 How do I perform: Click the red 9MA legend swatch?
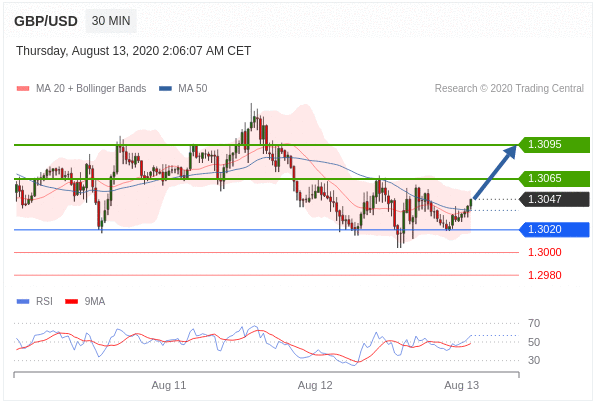[72, 302]
